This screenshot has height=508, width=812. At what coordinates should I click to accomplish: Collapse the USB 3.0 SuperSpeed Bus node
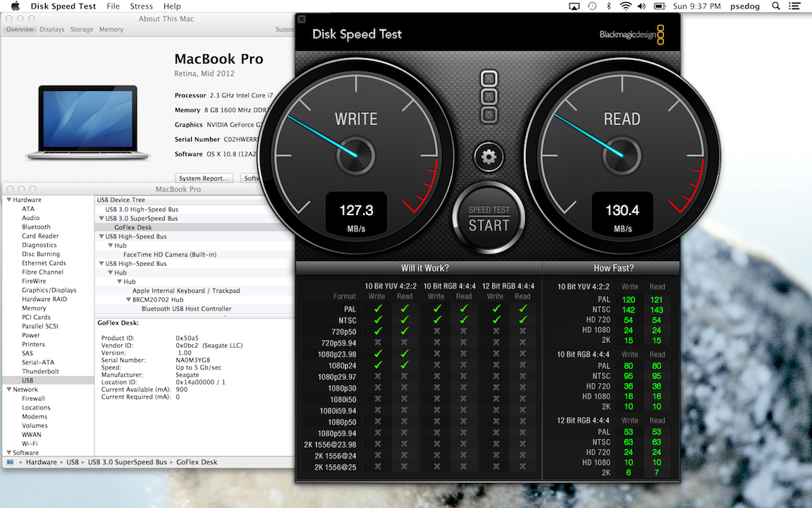point(101,219)
